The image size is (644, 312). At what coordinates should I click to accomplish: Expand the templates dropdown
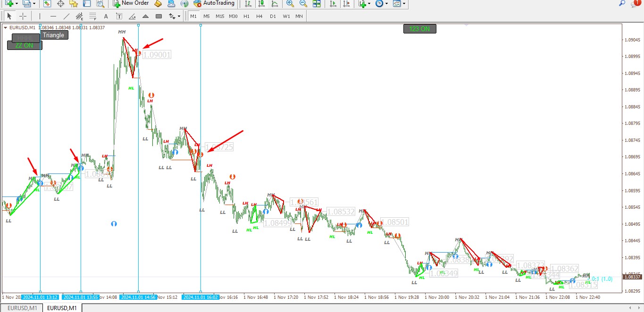pyautogui.click(x=404, y=4)
